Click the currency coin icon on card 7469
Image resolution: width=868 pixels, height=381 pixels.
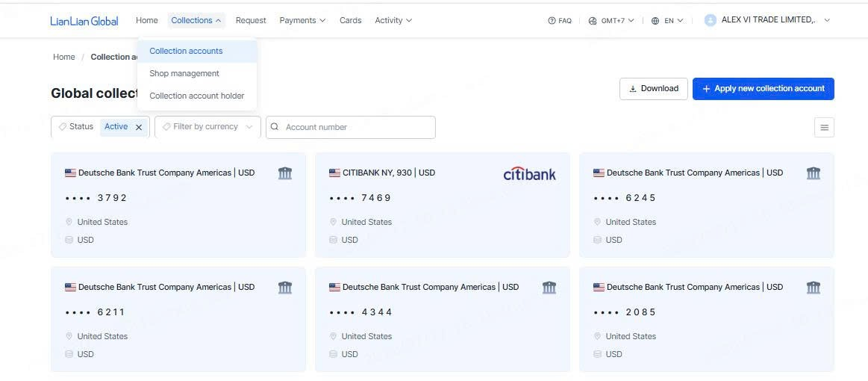pyautogui.click(x=334, y=240)
